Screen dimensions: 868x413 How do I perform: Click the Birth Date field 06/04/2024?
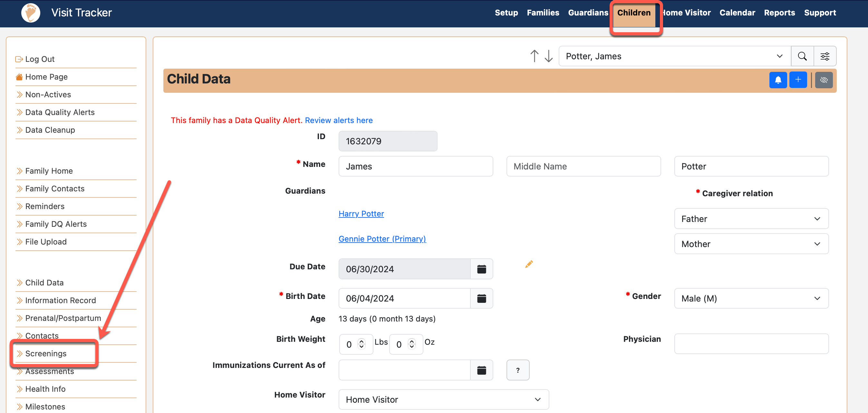point(404,298)
